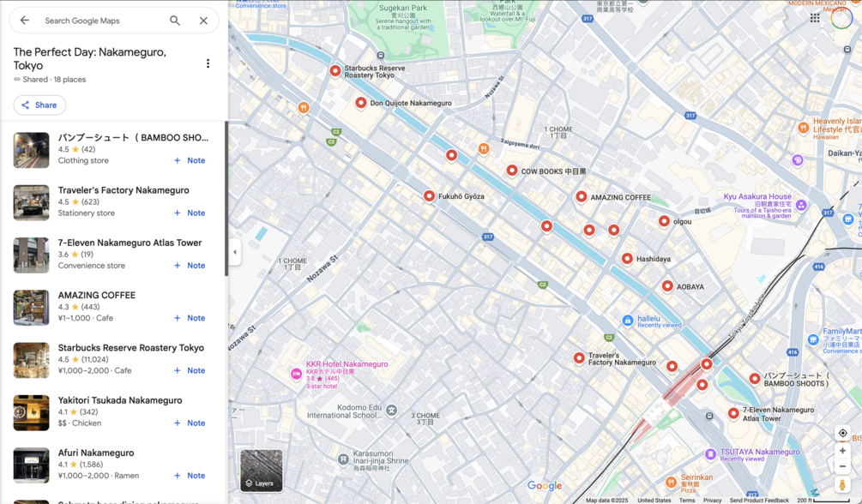Screen dimensions: 862x504
Task: Click Kodomo Edu International School marker
Action: pos(391,410)
